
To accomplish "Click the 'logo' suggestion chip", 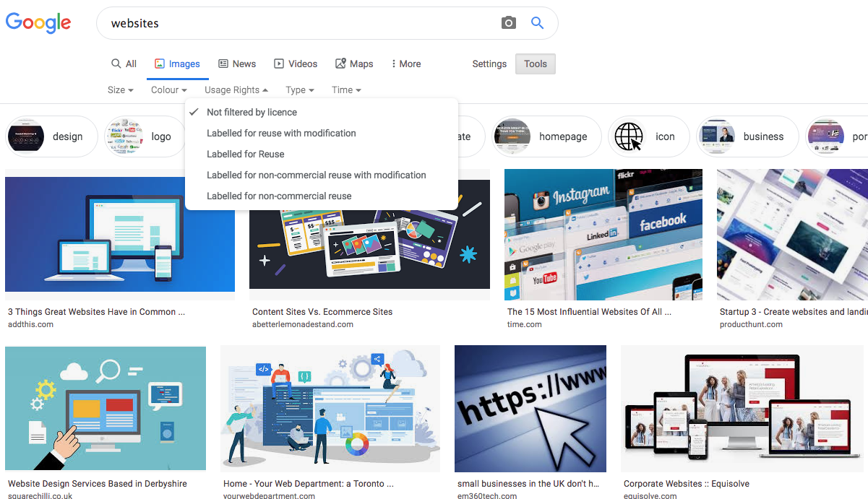I will [x=144, y=136].
